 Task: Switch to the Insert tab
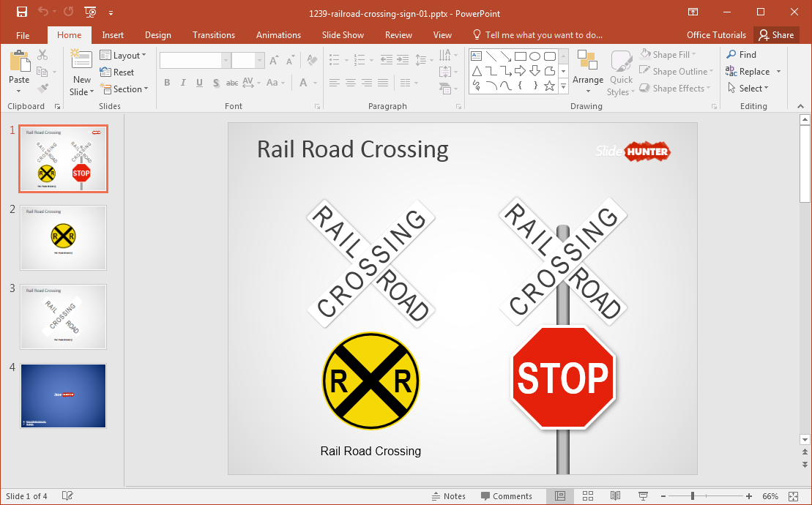point(113,34)
